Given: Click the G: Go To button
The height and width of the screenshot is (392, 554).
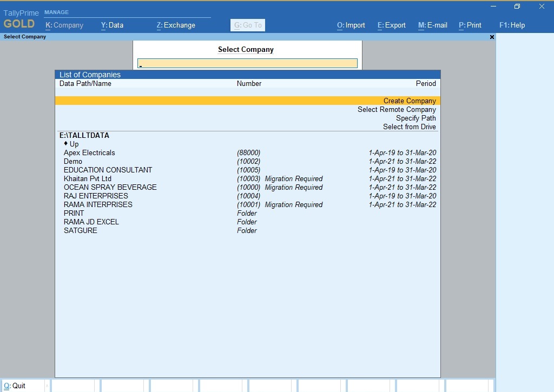Looking at the screenshot, I should click(x=248, y=25).
